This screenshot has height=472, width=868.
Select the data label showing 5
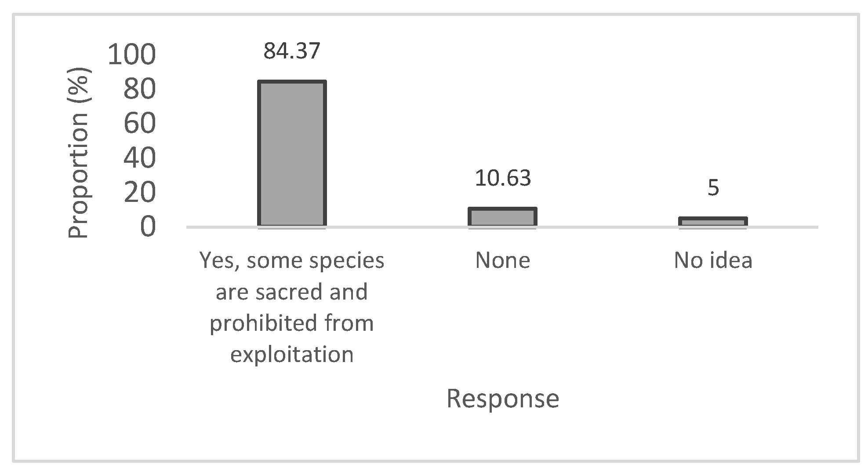(x=713, y=188)
